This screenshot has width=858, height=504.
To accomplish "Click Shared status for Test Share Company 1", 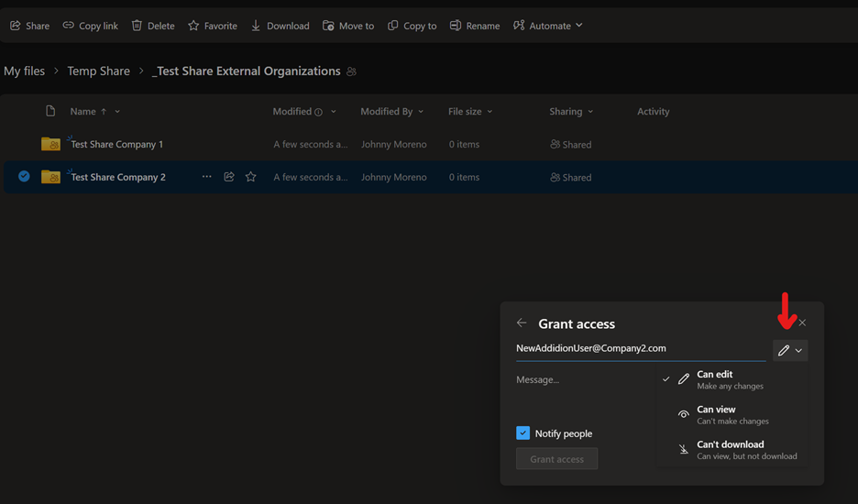I will pos(571,145).
